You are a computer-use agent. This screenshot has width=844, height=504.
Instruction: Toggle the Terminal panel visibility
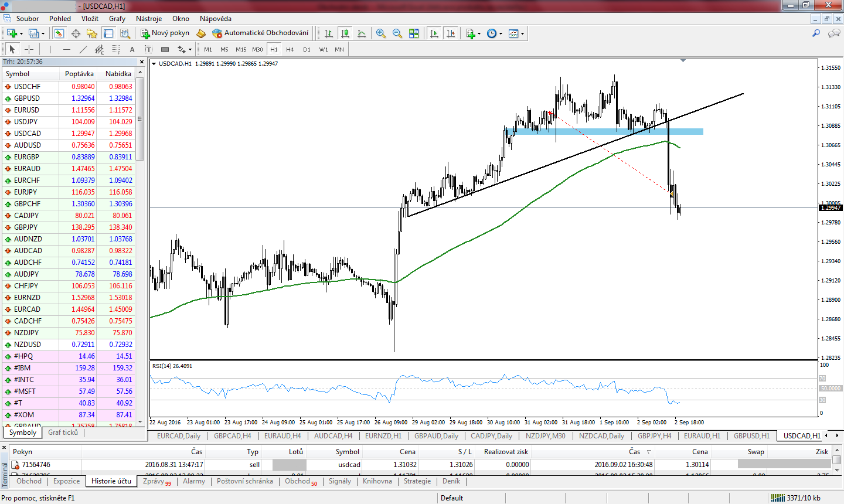[x=108, y=33]
